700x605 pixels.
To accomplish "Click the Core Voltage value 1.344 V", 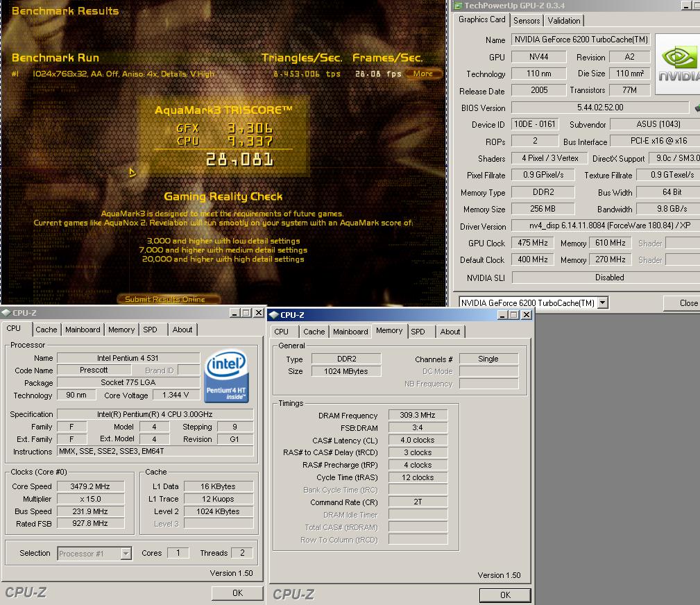I will (x=176, y=395).
